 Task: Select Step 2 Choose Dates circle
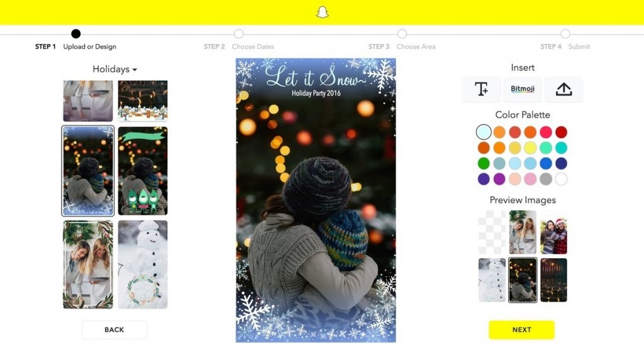(x=238, y=34)
